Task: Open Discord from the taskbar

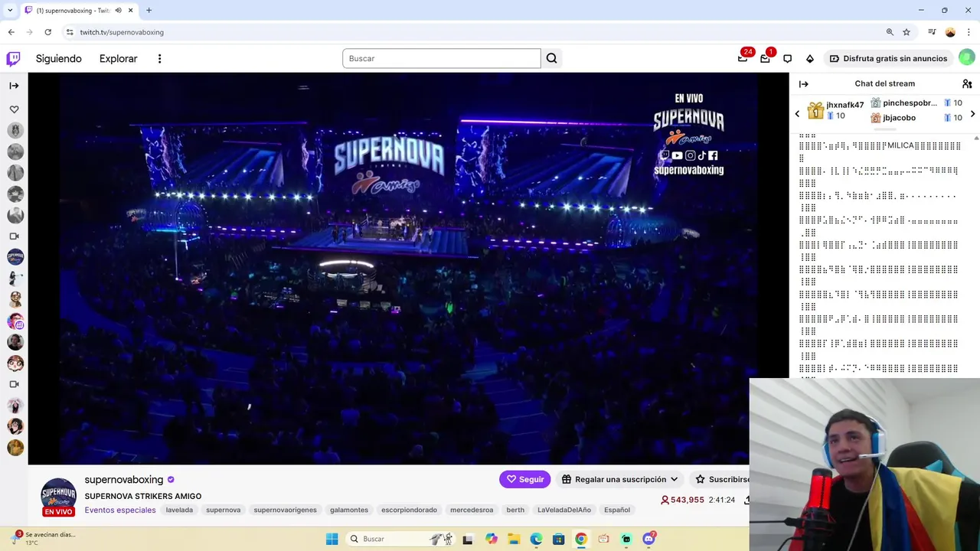Action: [649, 539]
